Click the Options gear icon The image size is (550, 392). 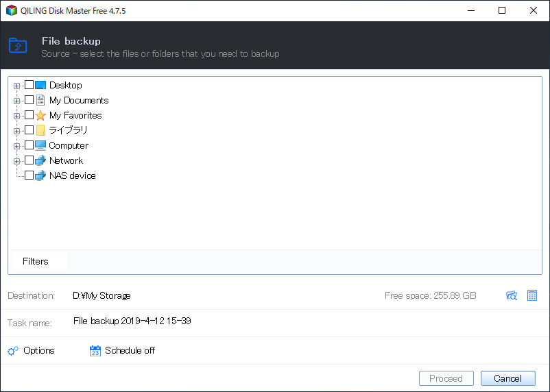pyautogui.click(x=13, y=351)
